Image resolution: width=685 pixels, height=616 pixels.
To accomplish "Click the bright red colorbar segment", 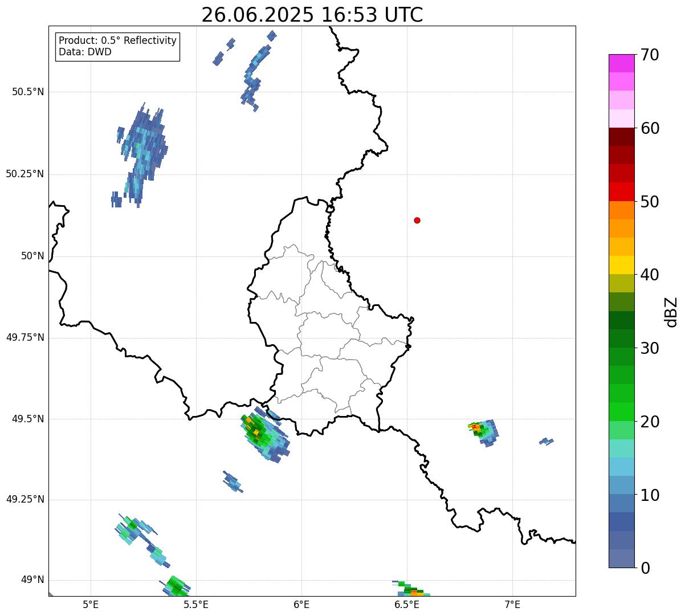I will (x=622, y=191).
